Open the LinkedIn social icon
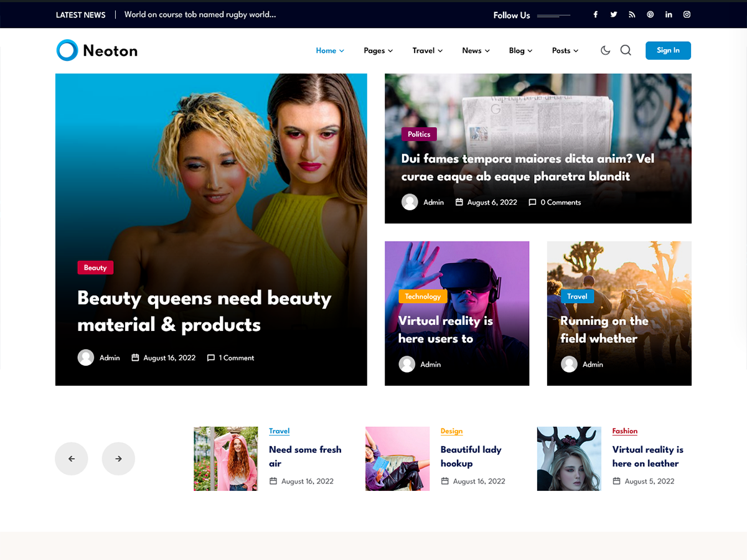This screenshot has width=747, height=560. 669,15
